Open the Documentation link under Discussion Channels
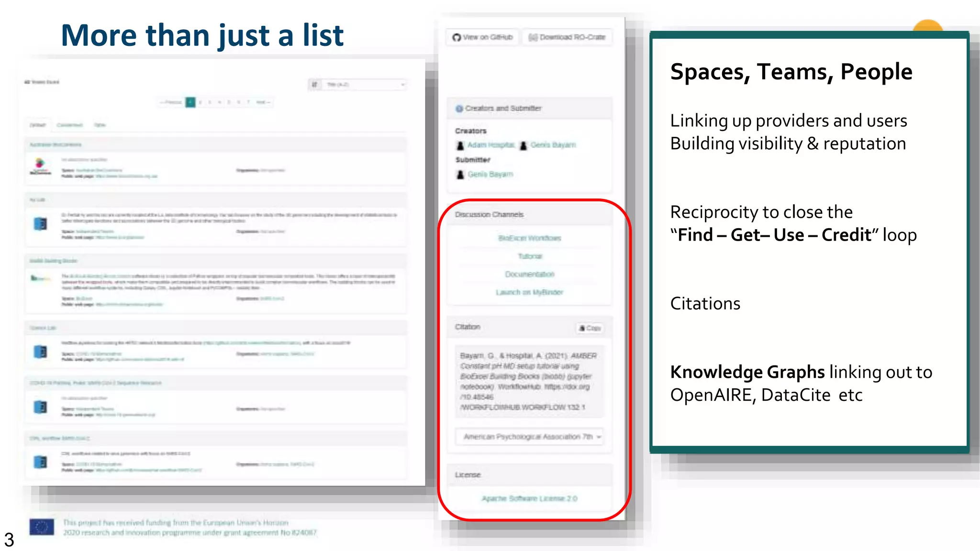 tap(529, 275)
